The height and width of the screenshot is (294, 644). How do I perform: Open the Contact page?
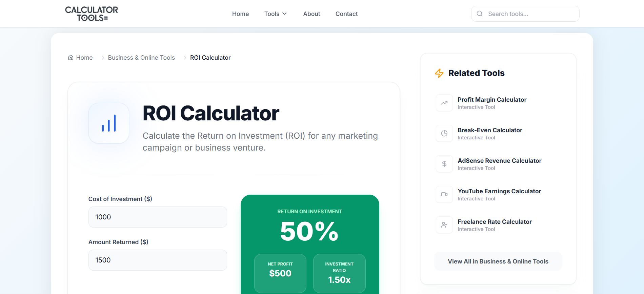[346, 14]
